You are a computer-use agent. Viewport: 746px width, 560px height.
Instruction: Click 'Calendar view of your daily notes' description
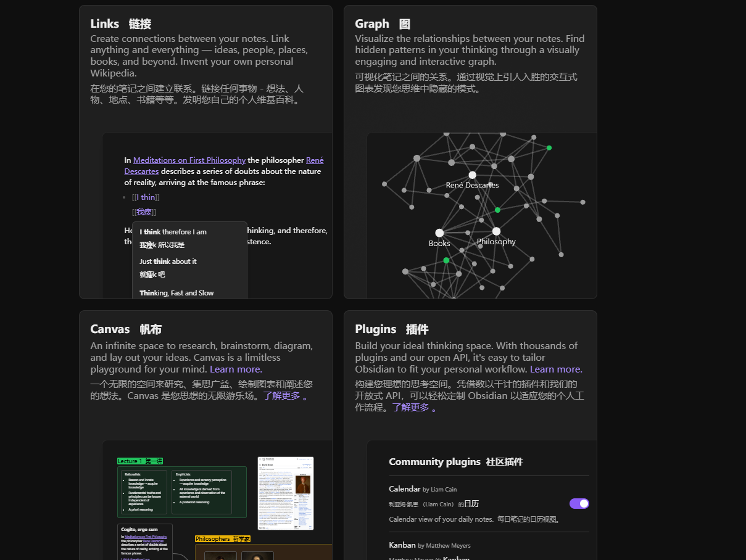[x=441, y=519]
